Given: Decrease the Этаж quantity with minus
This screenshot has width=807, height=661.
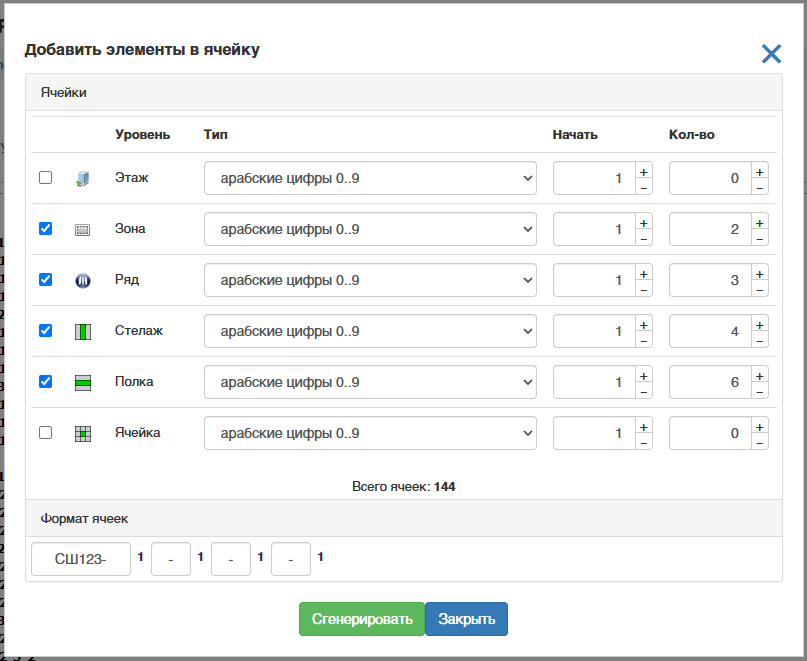Looking at the screenshot, I should pyautogui.click(x=760, y=187).
